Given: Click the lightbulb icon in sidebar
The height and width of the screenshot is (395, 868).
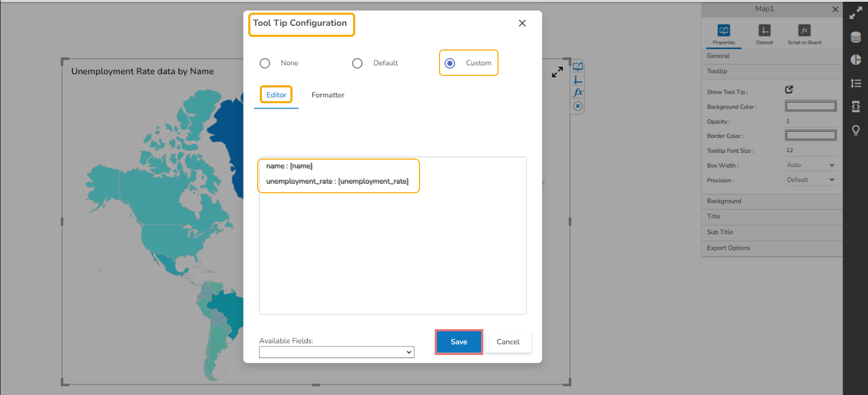Looking at the screenshot, I should click(x=856, y=130).
